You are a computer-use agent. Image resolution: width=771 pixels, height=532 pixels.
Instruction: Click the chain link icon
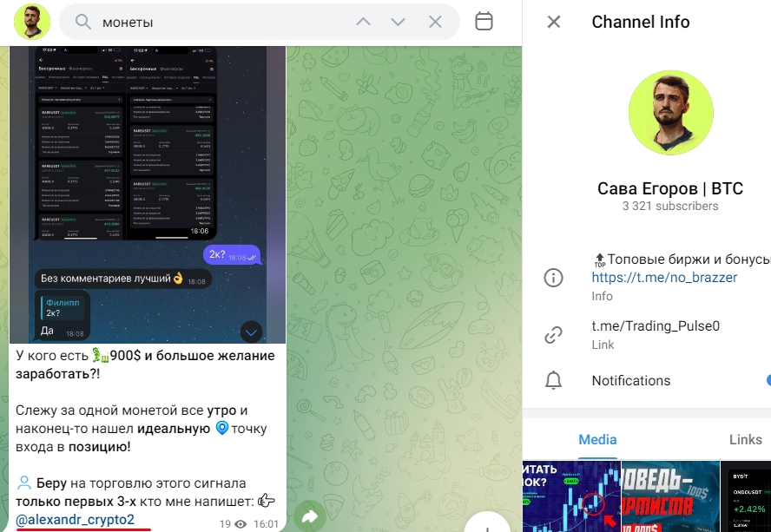[x=553, y=335]
